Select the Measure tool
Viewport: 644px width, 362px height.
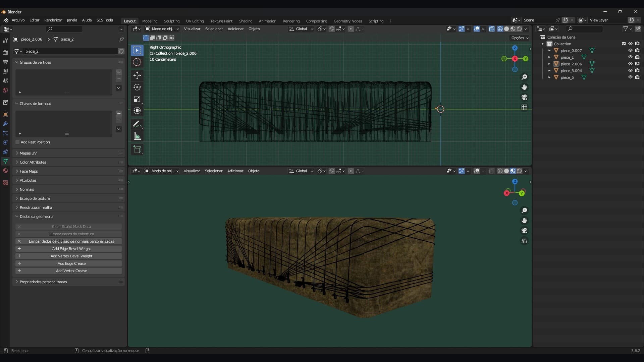click(137, 136)
